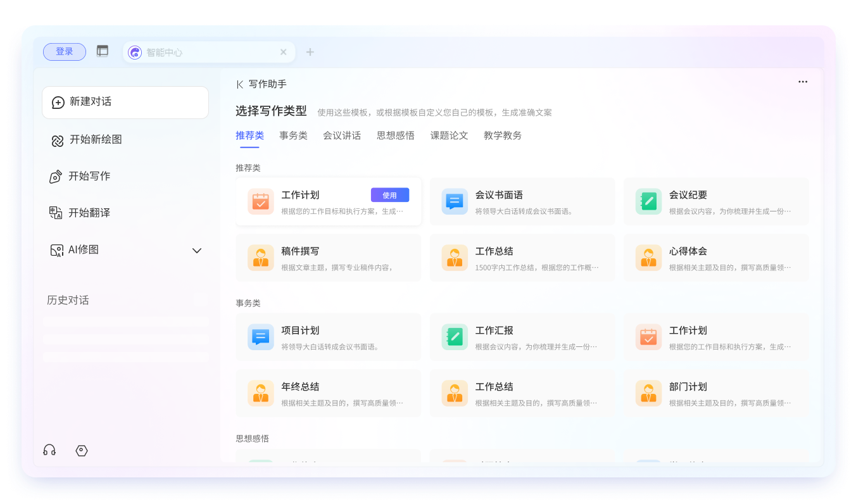The height and width of the screenshot is (504, 856).
Task: Click the 使用 button on 工作计划 card
Action: click(x=391, y=195)
